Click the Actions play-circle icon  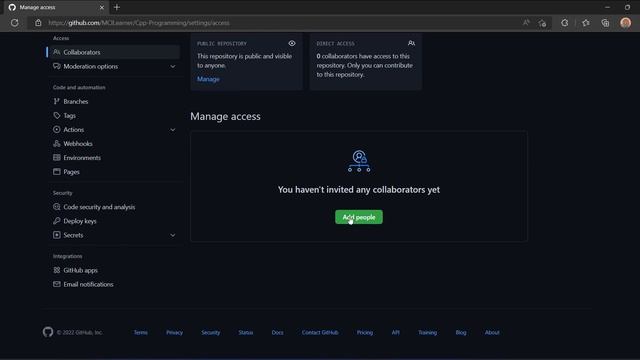click(x=57, y=129)
